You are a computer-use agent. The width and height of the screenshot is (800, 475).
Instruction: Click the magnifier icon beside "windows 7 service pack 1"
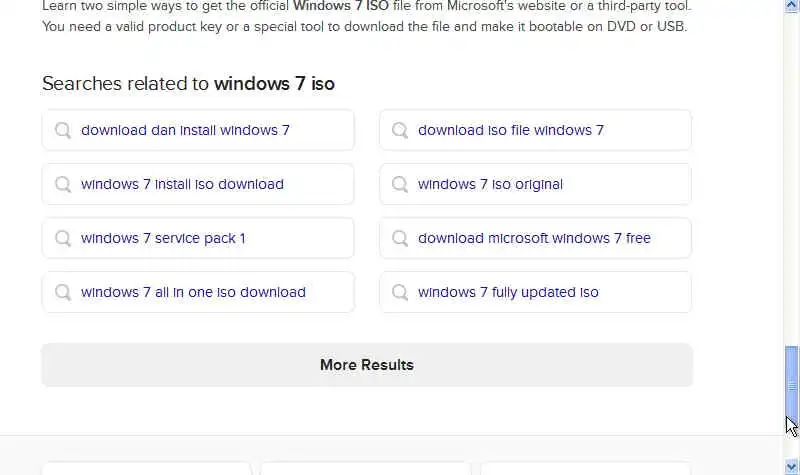[x=63, y=238]
